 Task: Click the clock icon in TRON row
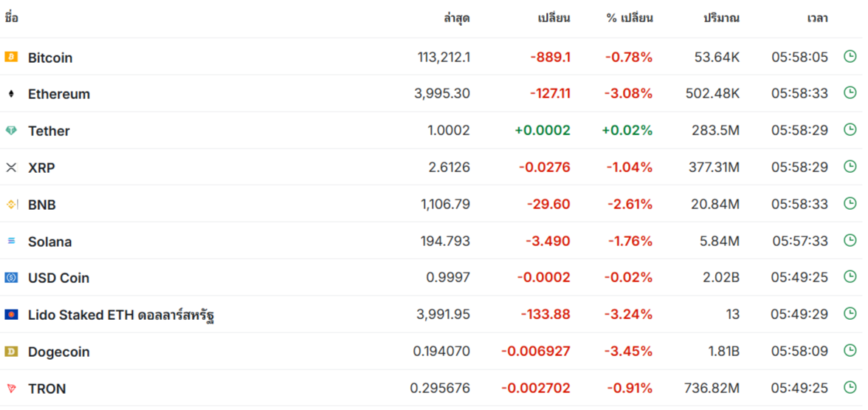tap(850, 388)
